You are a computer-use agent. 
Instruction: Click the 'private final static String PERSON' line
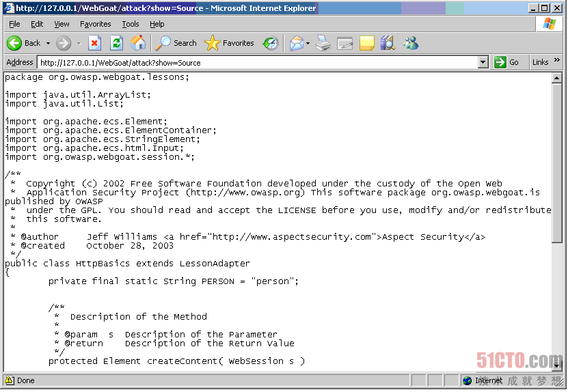174,281
